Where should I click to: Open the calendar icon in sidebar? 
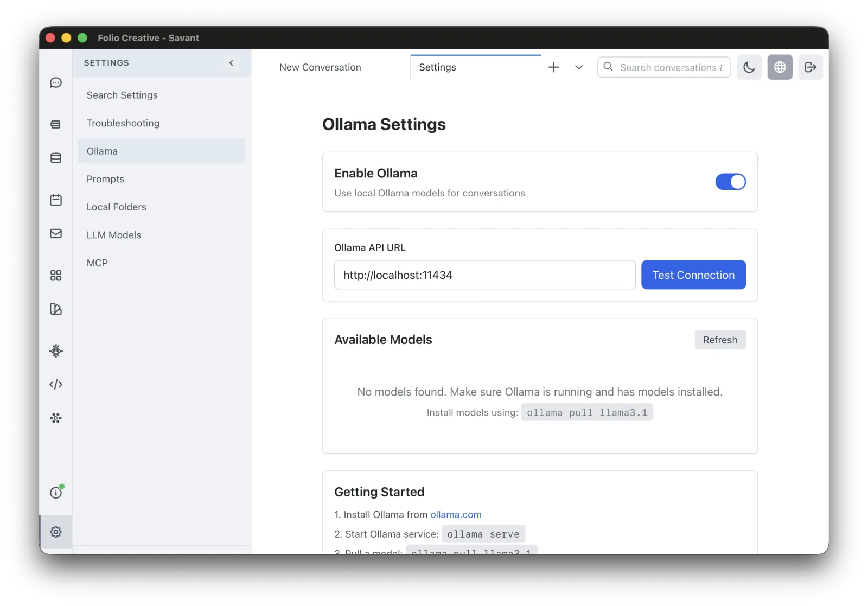click(56, 200)
